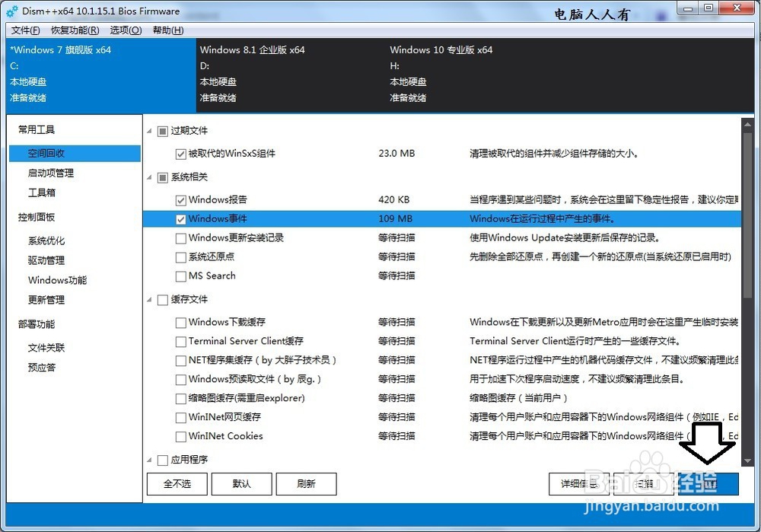Click the 默认 button
This screenshot has width=761, height=532.
(242, 484)
